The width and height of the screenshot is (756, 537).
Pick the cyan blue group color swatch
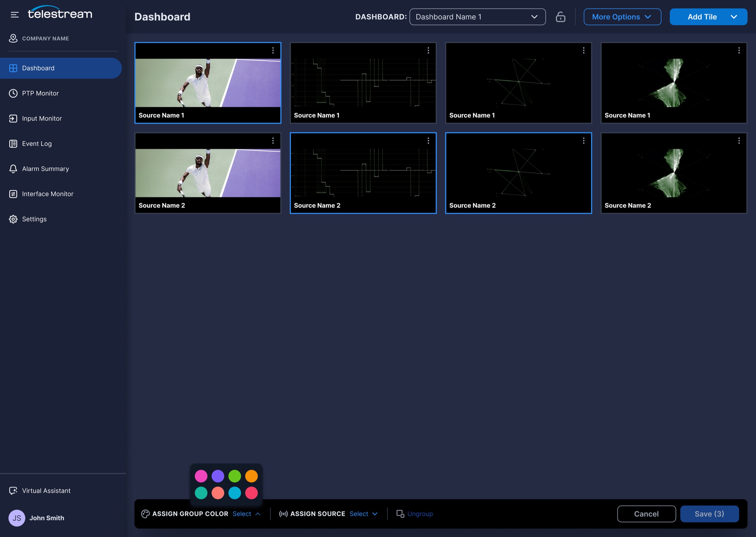[235, 493]
